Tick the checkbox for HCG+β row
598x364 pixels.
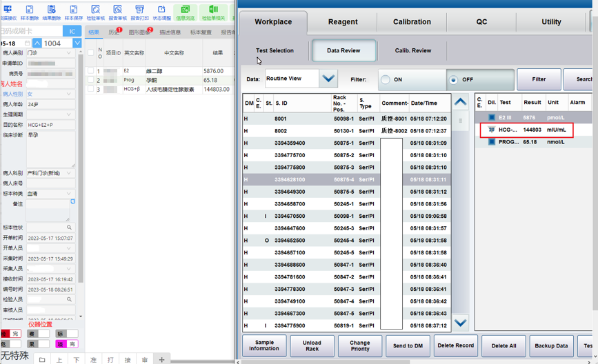(90, 89)
